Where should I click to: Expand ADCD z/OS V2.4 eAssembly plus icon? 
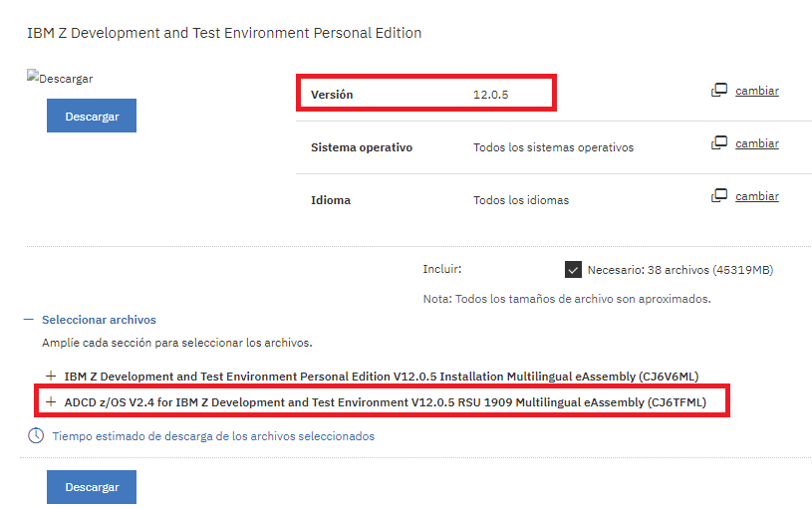coord(51,402)
